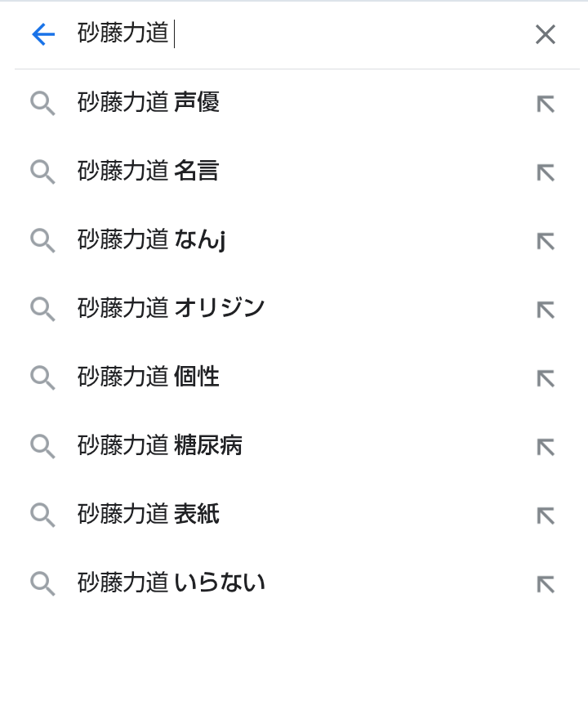Click arrow icon on いらない row
This screenshot has width=588, height=710.
pos(546,584)
